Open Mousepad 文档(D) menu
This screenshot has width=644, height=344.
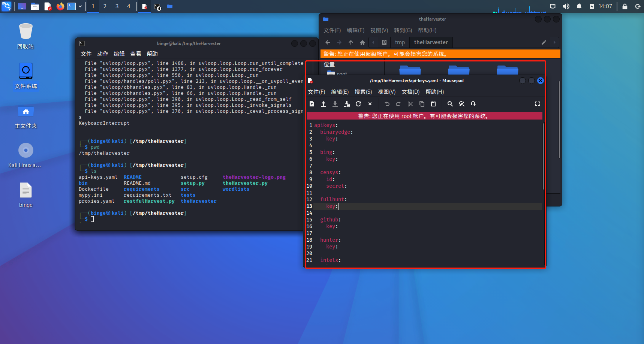pyautogui.click(x=410, y=92)
